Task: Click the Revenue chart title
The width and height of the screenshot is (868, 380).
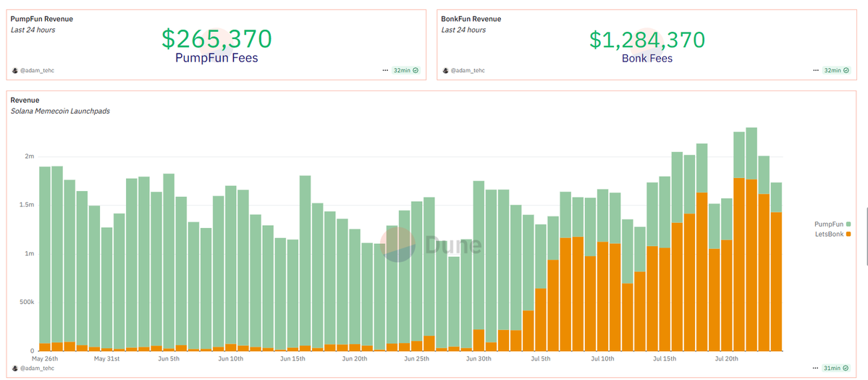Action: pos(25,100)
